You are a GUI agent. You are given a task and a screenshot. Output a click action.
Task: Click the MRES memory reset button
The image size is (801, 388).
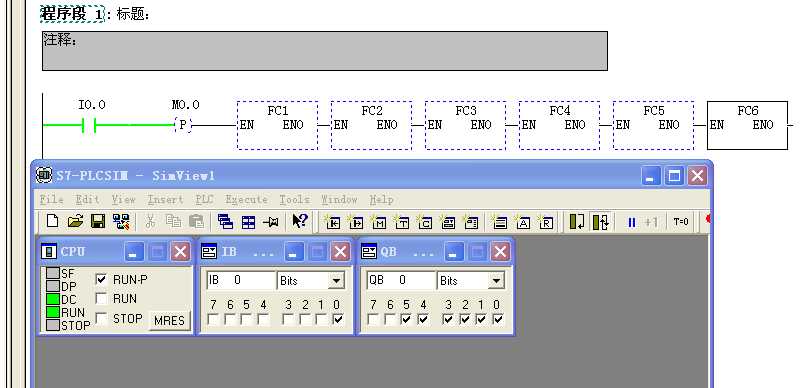pyautogui.click(x=169, y=321)
